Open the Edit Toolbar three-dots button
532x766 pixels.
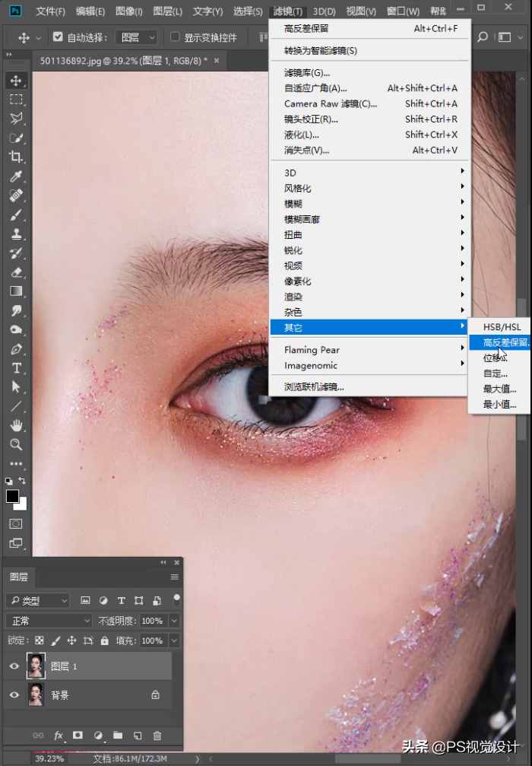point(16,463)
